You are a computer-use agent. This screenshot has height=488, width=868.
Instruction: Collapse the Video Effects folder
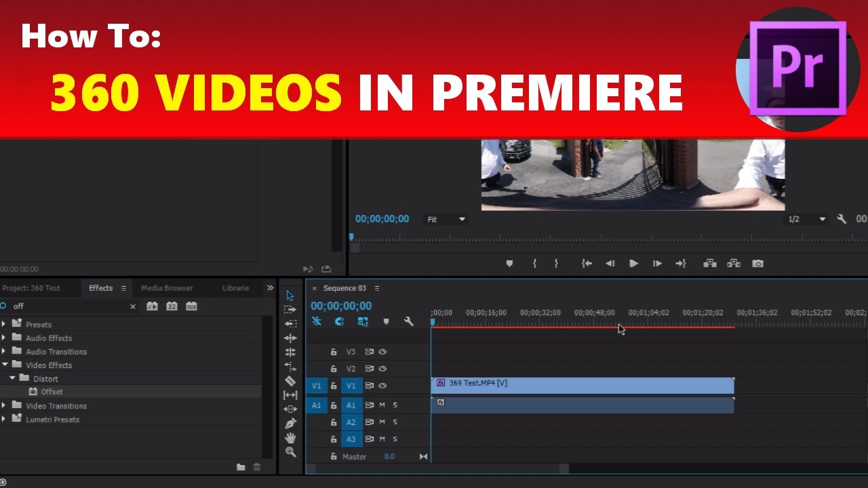click(x=4, y=365)
